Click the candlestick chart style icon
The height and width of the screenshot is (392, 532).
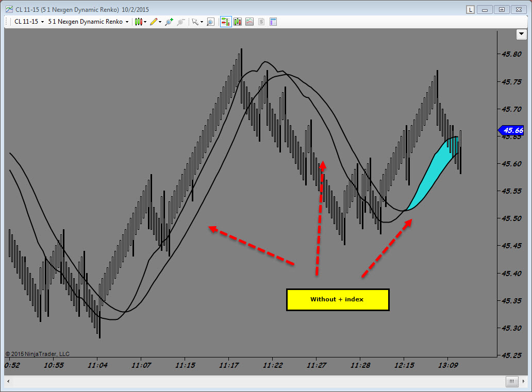coord(138,22)
